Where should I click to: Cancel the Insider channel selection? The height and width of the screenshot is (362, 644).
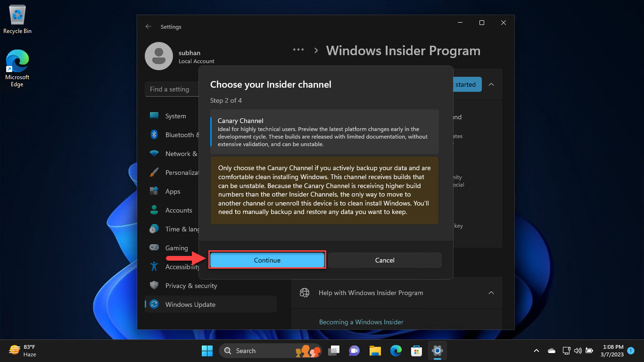coord(385,260)
